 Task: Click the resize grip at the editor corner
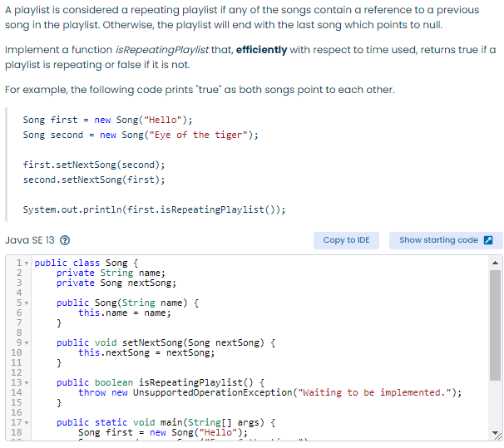pos(499,436)
